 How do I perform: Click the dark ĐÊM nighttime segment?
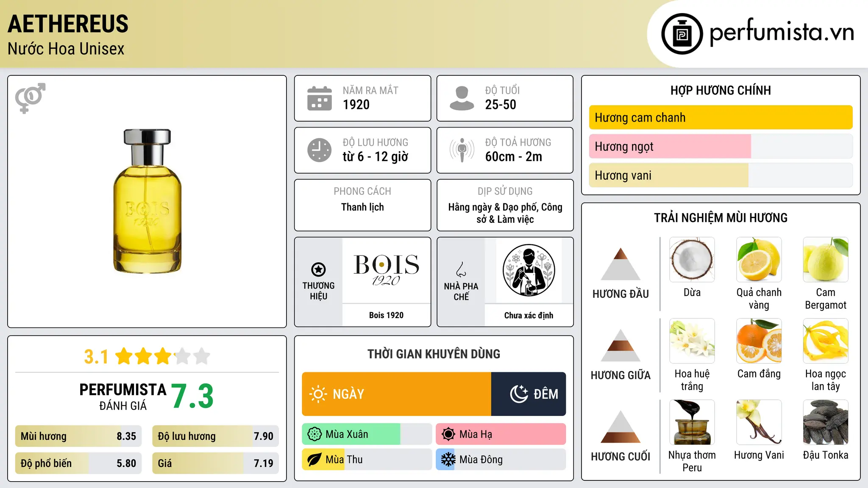point(529,394)
